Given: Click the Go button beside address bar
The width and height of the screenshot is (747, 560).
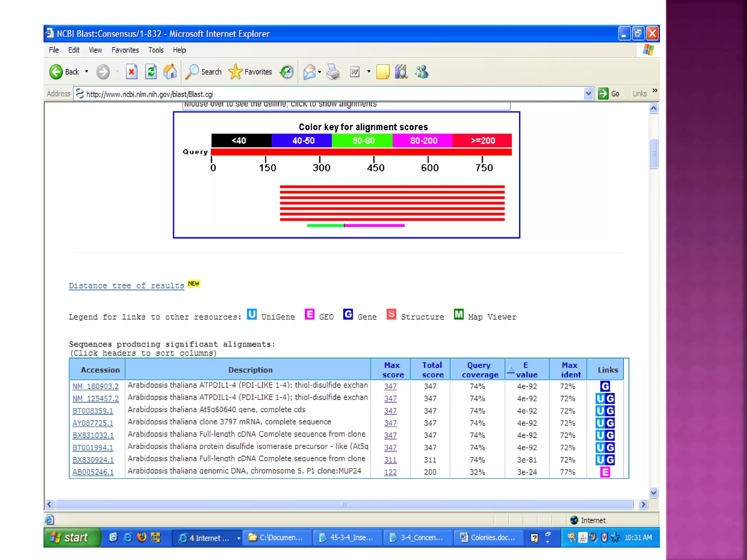Looking at the screenshot, I should coord(609,94).
